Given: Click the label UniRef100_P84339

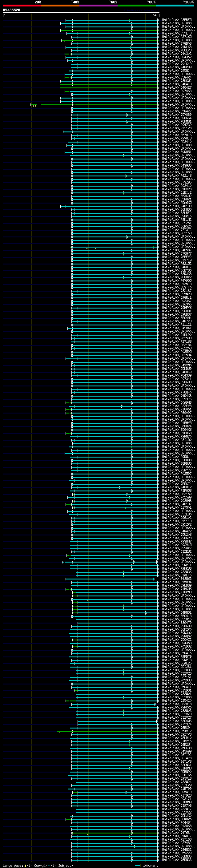Looking at the screenshot, I should click(x=176, y=375).
